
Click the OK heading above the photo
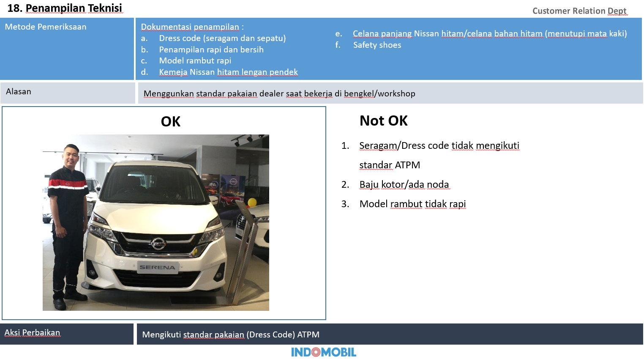(170, 122)
